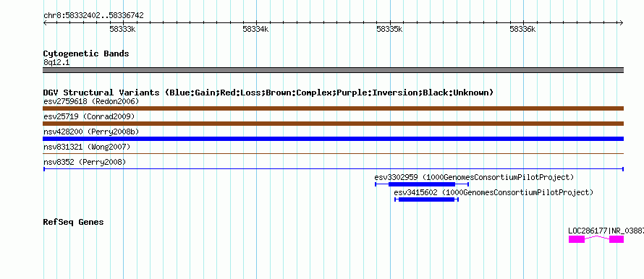The image size is (644, 279).
Task: Click the RefSeq Genes track title
Action: (x=73, y=222)
